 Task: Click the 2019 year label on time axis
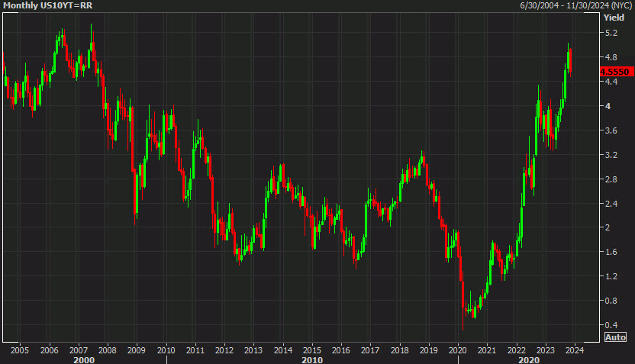[x=429, y=350]
